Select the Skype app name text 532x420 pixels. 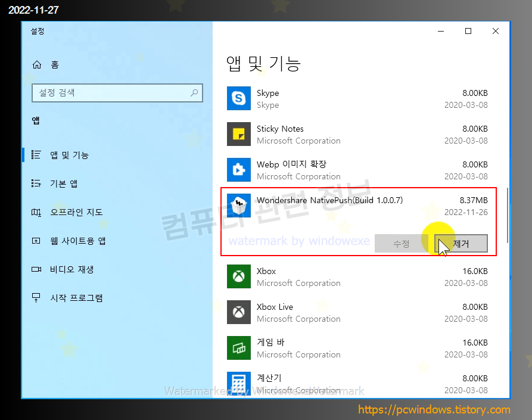click(x=267, y=93)
